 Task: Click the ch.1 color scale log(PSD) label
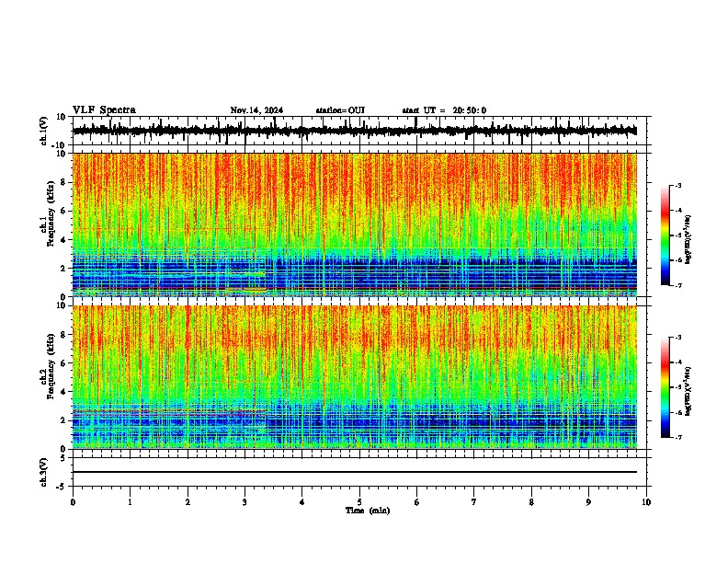click(x=688, y=239)
